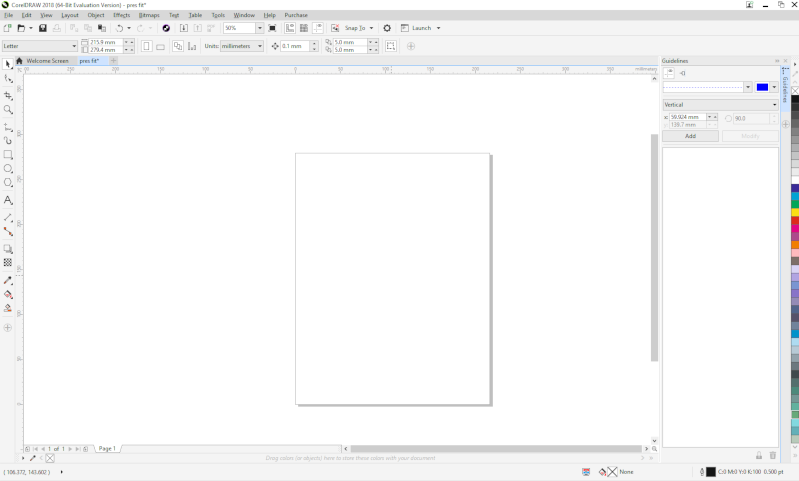This screenshot has height=481, width=799.
Task: Switch to Welcome Screen tab
Action: 47,61
